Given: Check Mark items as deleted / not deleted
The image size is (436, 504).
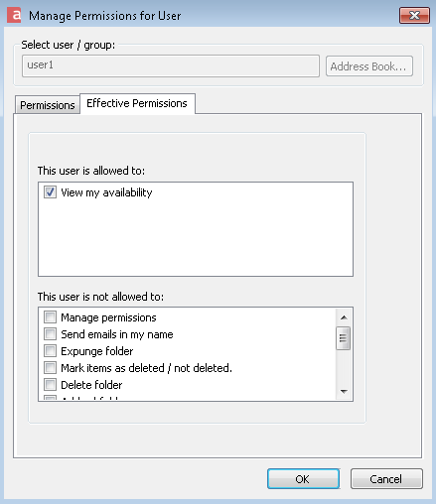Looking at the screenshot, I should point(50,368).
